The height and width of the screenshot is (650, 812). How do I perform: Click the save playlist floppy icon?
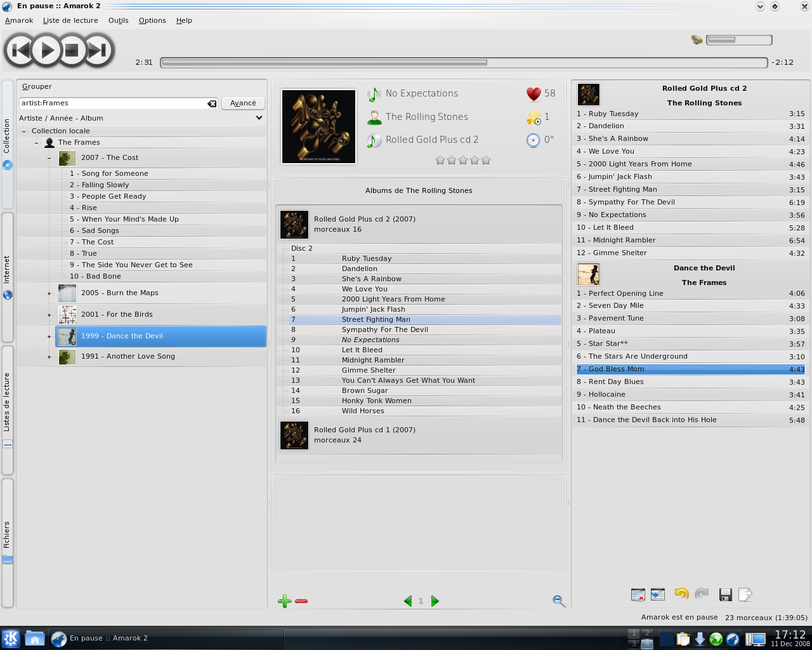point(726,595)
